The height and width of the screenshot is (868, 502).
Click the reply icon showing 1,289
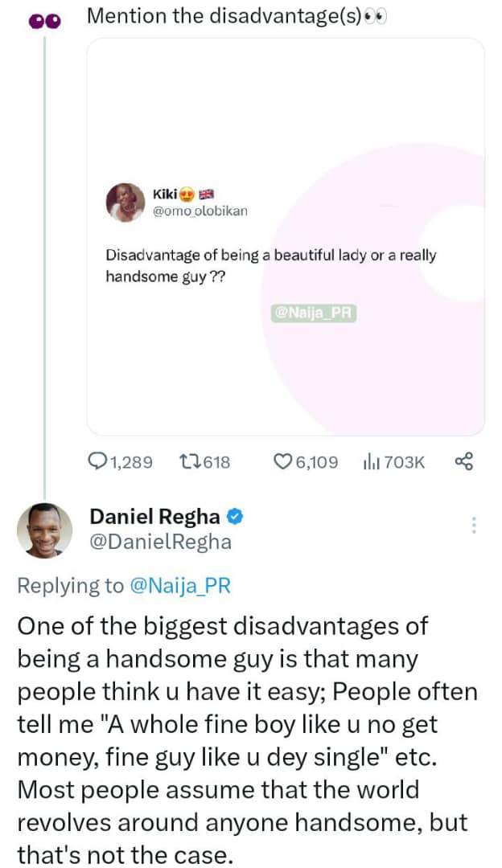point(97,462)
